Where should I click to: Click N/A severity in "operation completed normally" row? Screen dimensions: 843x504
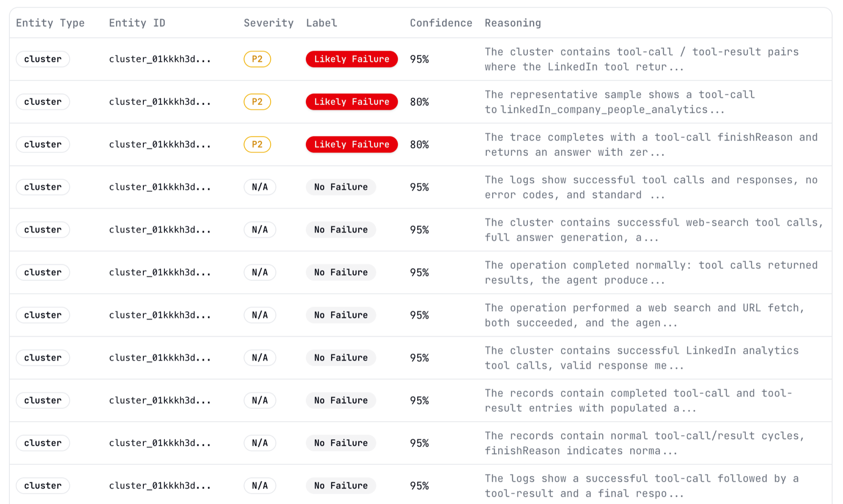[259, 272]
